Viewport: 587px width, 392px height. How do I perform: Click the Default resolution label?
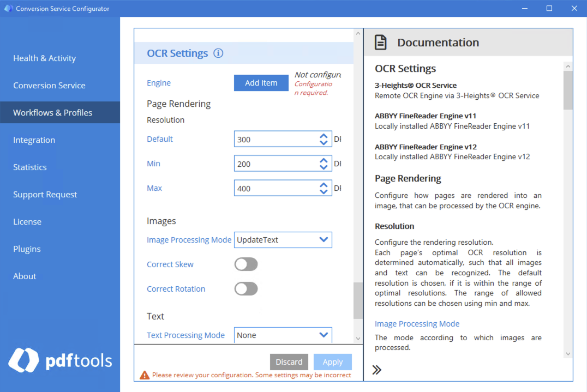[x=160, y=139]
